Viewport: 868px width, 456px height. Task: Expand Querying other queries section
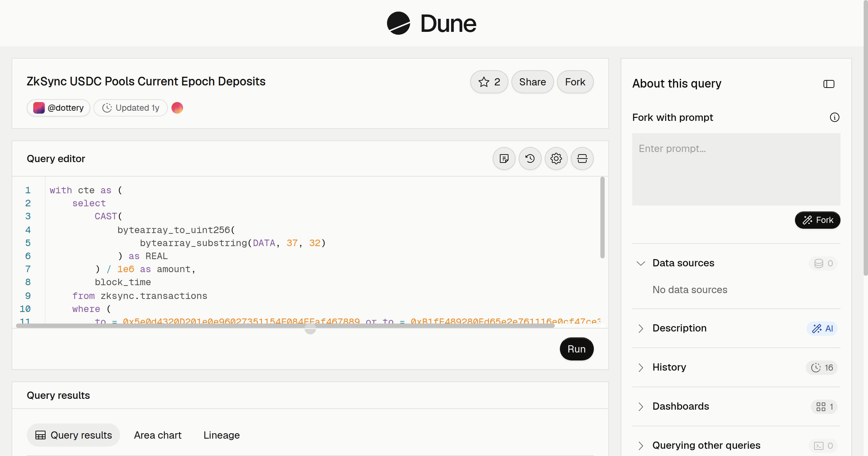641,446
